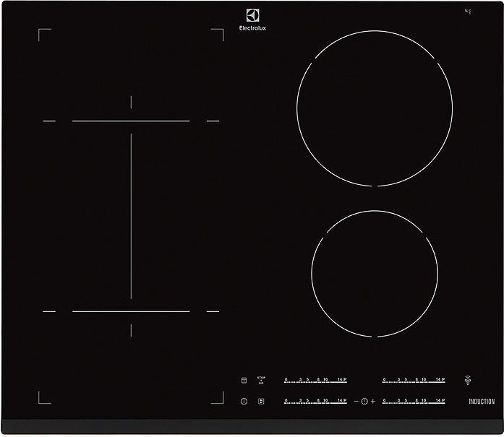Tap the Hob2Hood fan icon
Screen dimensions: 504x437
[x=469, y=380]
